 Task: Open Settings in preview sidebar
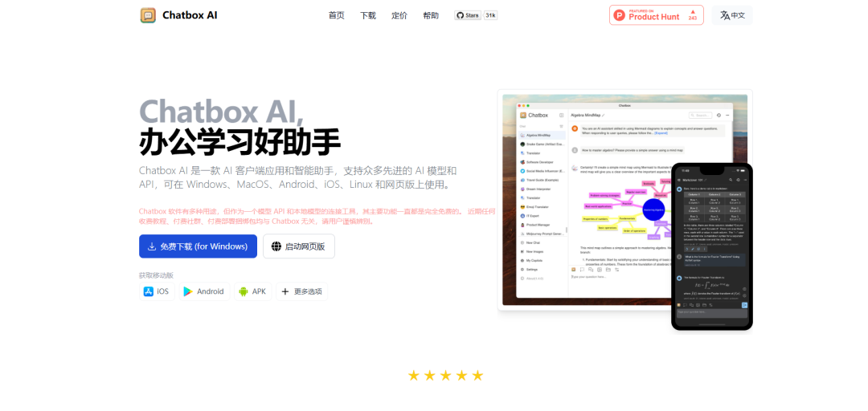[x=542, y=270]
